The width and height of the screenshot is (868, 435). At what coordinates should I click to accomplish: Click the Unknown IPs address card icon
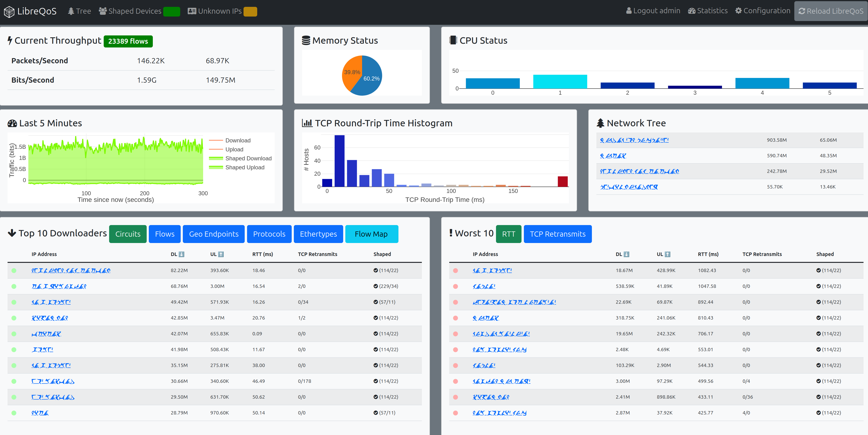click(x=192, y=11)
